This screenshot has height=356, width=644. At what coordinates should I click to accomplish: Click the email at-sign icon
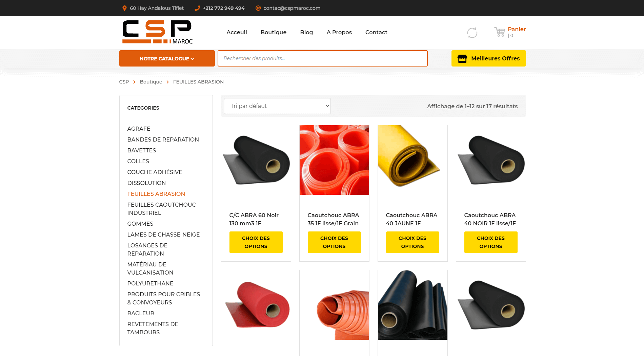[x=258, y=8]
